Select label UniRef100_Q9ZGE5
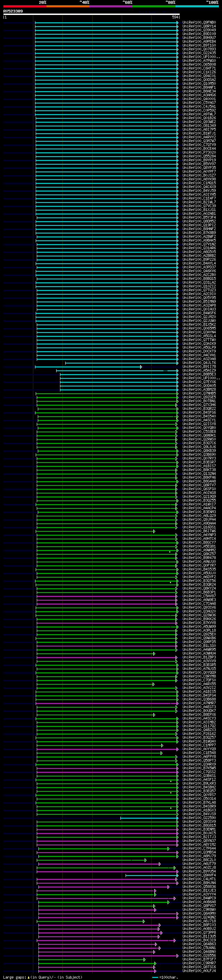Viewport: 222px width, 980px height. (199, 397)
